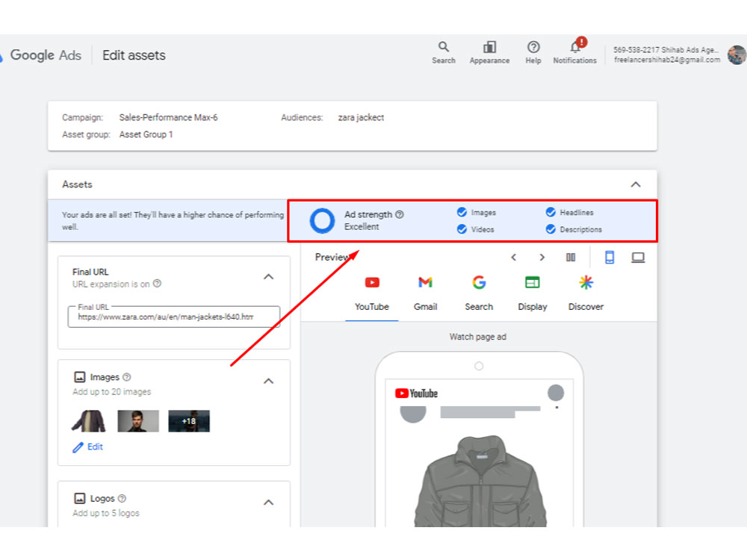
Task: Click the Images checkmark in Ad strength
Action: [462, 212]
